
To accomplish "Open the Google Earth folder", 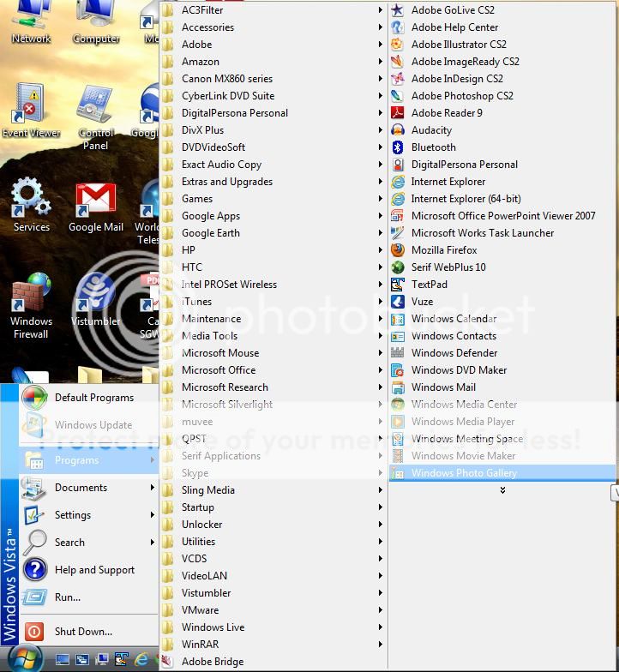I will coord(273,233).
